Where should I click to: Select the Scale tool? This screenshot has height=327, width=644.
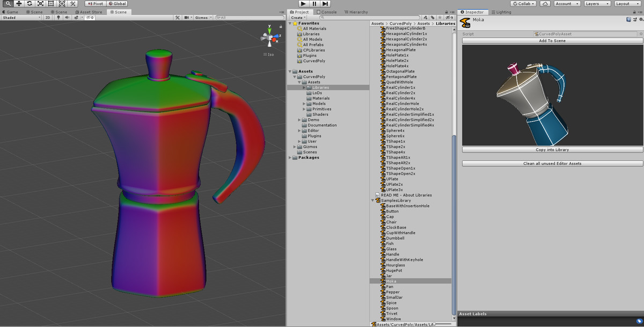point(40,3)
